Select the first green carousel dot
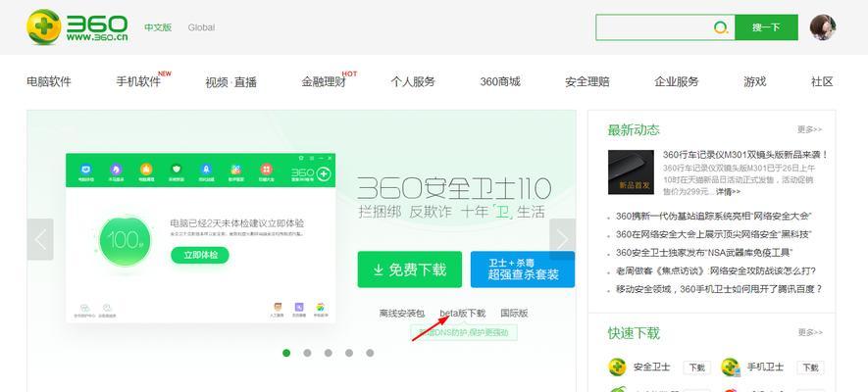868x392 pixels. 286,353
